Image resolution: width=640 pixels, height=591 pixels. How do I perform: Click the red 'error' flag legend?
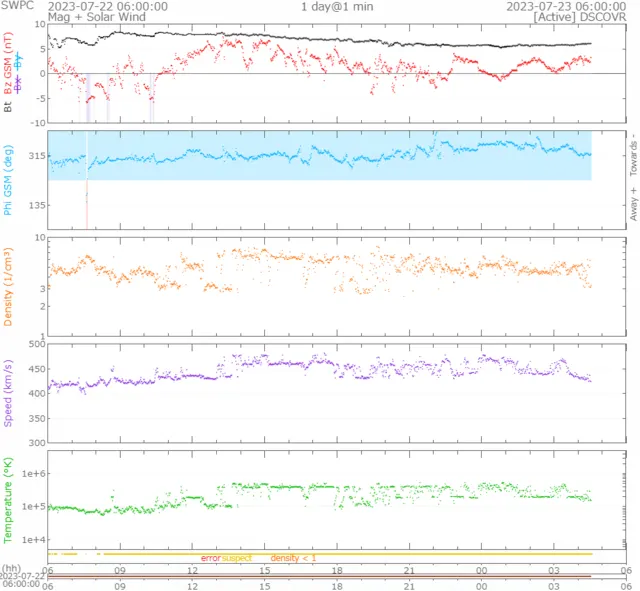(210, 557)
